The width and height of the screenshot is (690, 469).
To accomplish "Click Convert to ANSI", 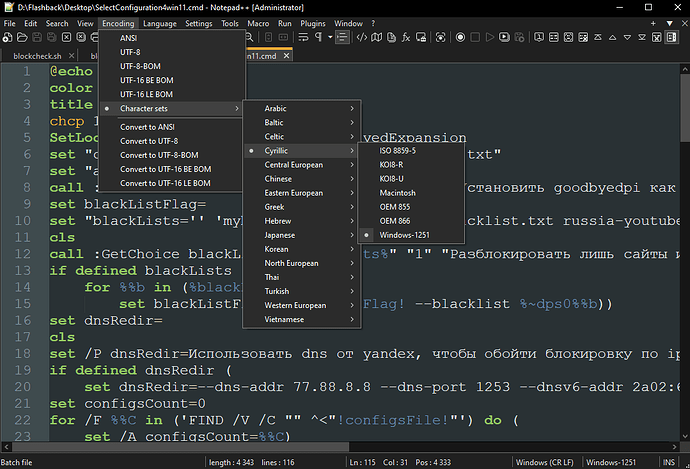I will pos(172,127).
